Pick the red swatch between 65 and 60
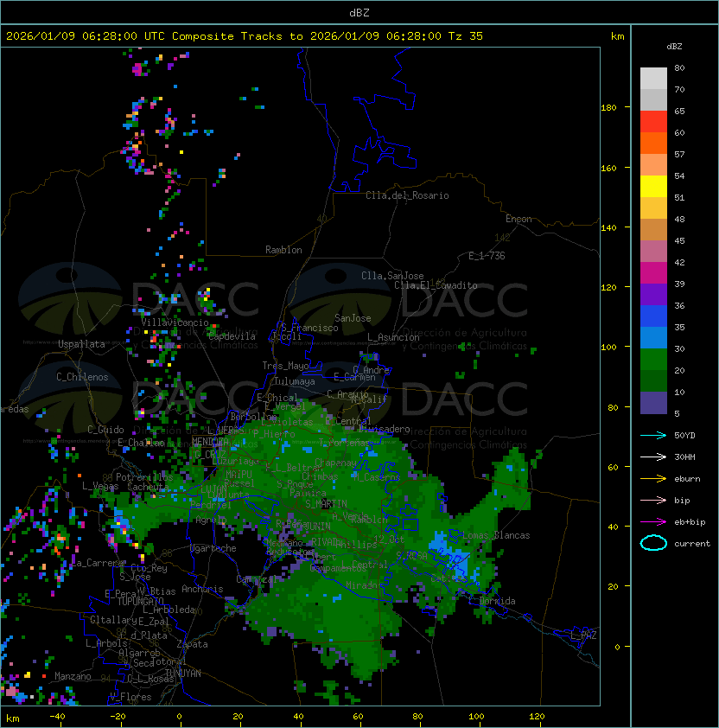Image resolution: width=719 pixels, height=728 pixels. click(653, 122)
